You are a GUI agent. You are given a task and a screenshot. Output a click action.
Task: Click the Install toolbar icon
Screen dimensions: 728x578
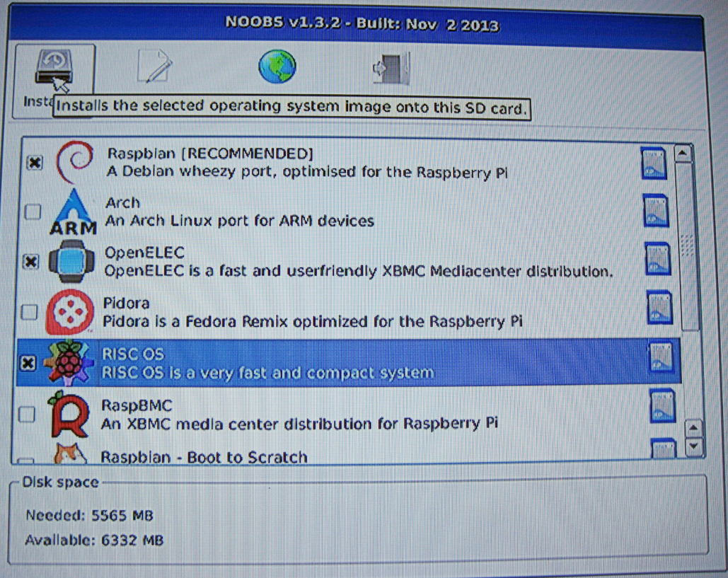coord(54,68)
